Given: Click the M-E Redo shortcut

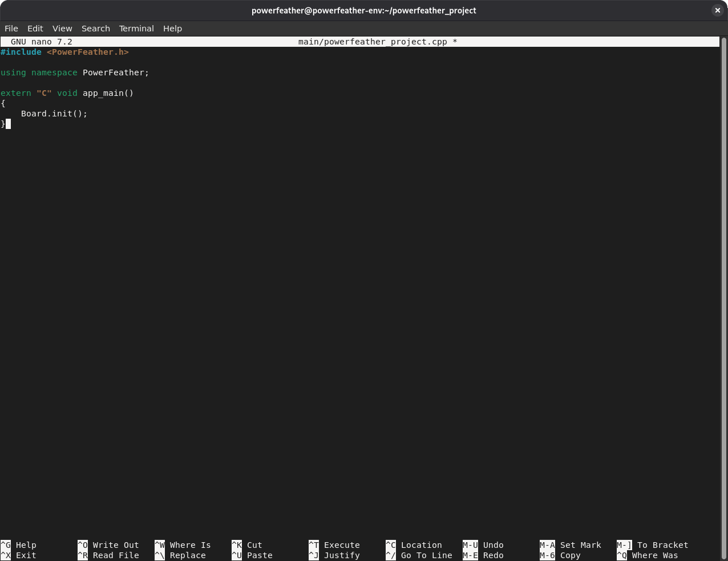Looking at the screenshot, I should tap(483, 555).
